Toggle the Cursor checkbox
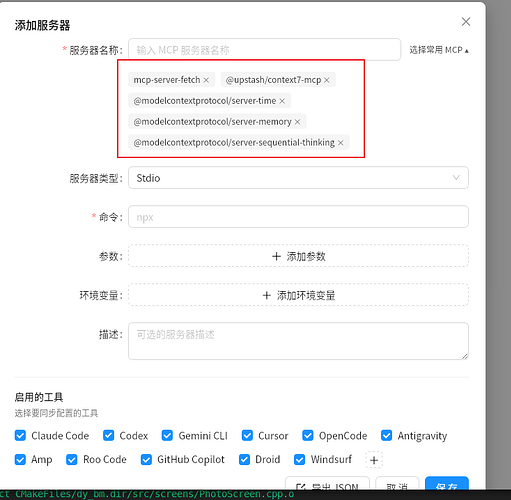Screen dimensions: 511x500 [x=247, y=435]
